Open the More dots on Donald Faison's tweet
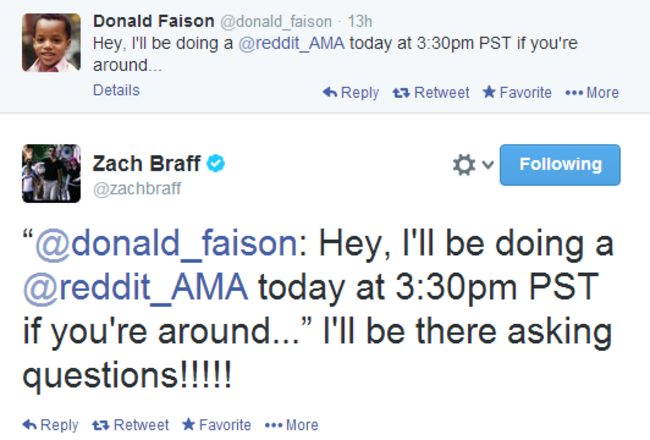 (574, 93)
